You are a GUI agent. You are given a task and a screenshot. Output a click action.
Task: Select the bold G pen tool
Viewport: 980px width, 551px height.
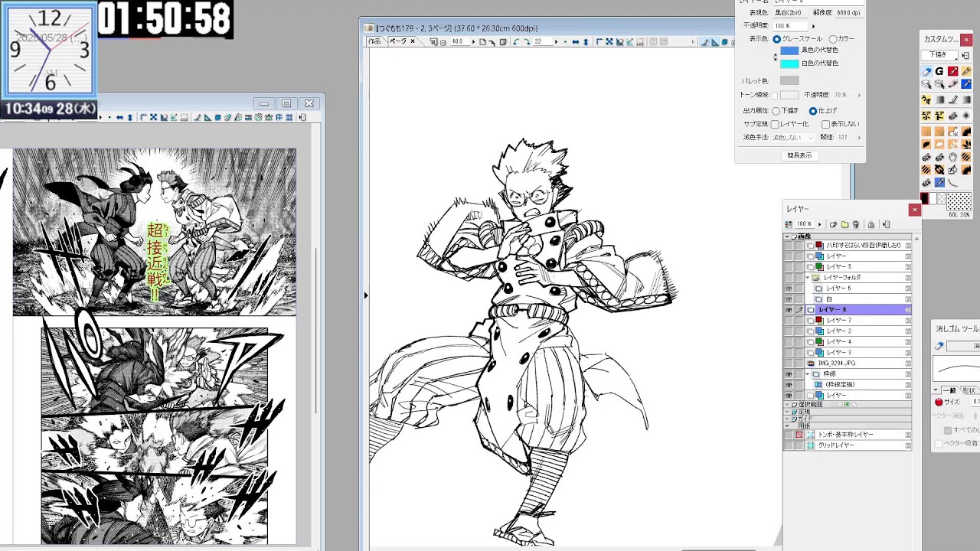(x=939, y=71)
